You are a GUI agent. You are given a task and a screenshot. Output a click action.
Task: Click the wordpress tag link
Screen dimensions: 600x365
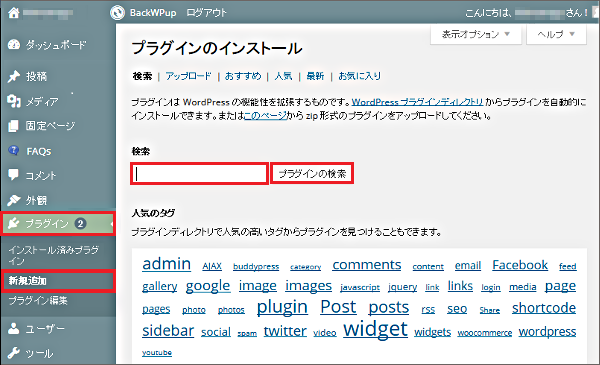(547, 331)
